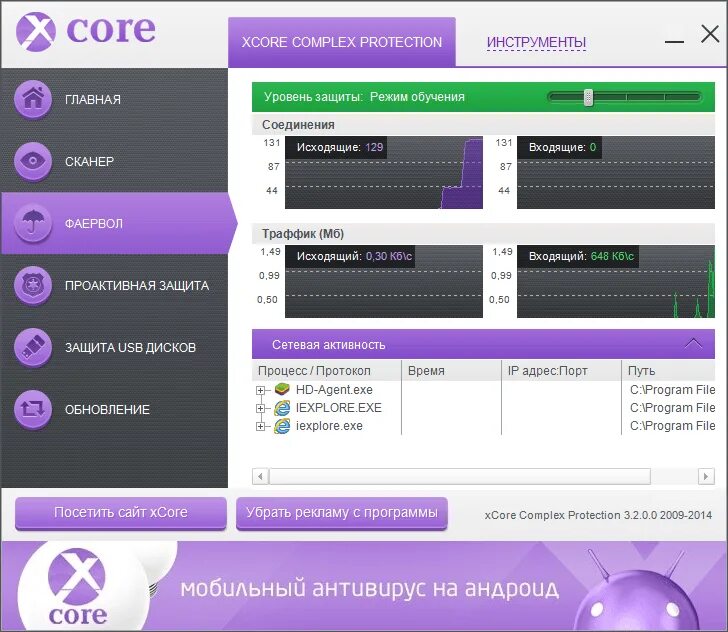Click the HD-Agent.exe BlueStacks icon
Screen dimensions: 728x632
point(282,389)
